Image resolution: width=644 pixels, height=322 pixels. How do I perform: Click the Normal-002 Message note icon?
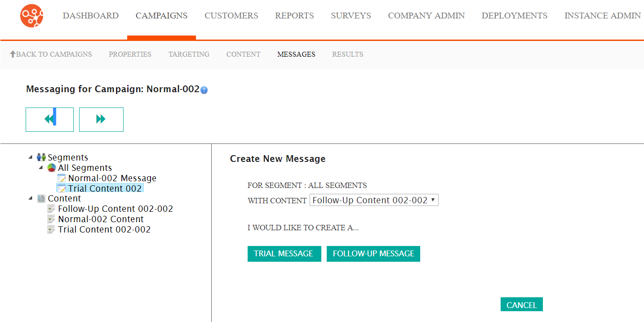(x=62, y=178)
